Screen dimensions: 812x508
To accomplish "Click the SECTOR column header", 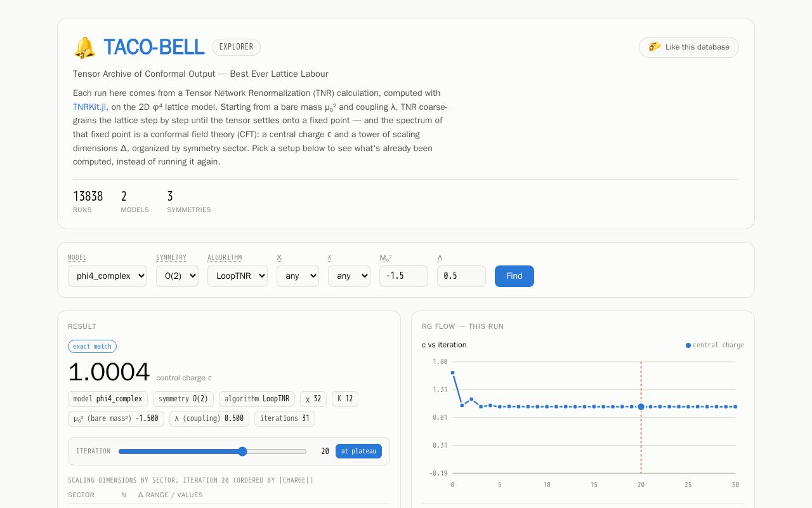I will (x=81, y=495).
